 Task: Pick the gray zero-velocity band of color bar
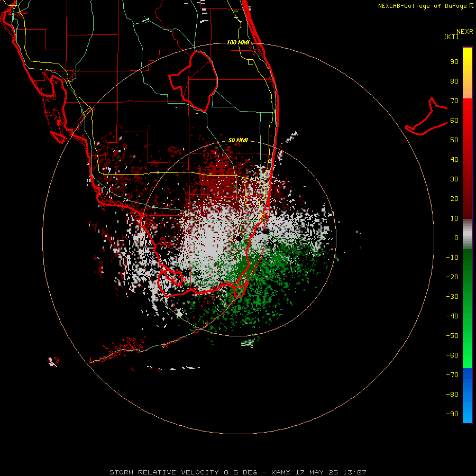[467, 234]
